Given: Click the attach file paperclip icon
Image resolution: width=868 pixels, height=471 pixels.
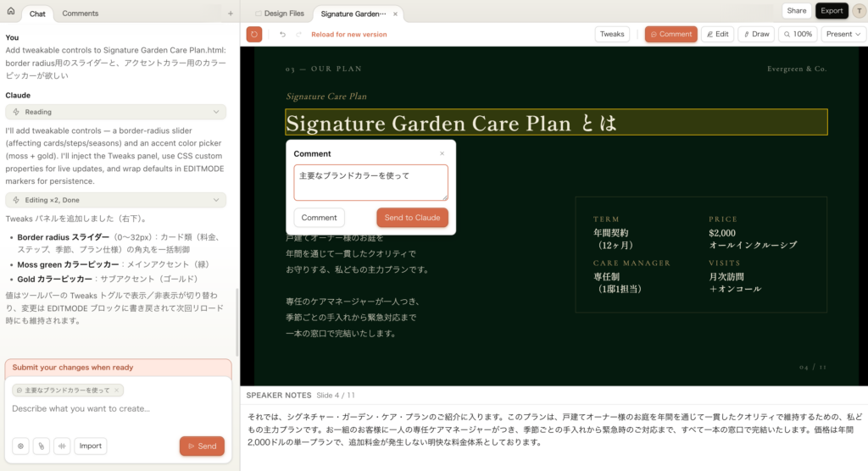Looking at the screenshot, I should tap(41, 446).
